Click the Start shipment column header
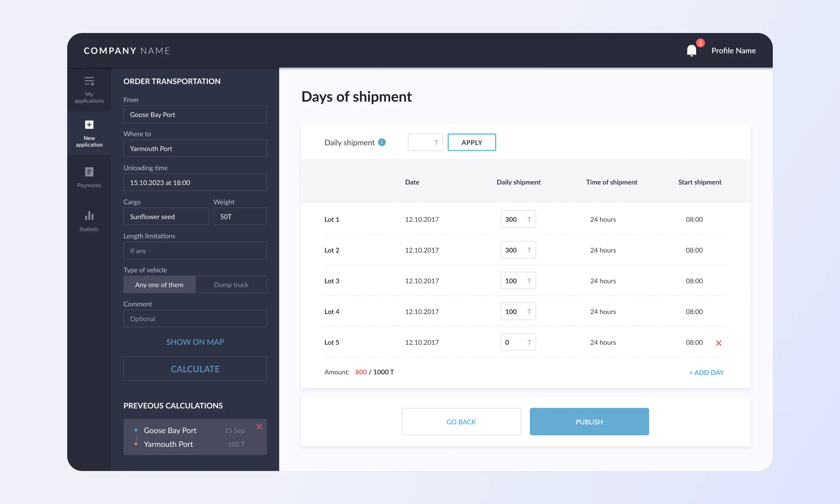840x504 pixels. (x=700, y=182)
